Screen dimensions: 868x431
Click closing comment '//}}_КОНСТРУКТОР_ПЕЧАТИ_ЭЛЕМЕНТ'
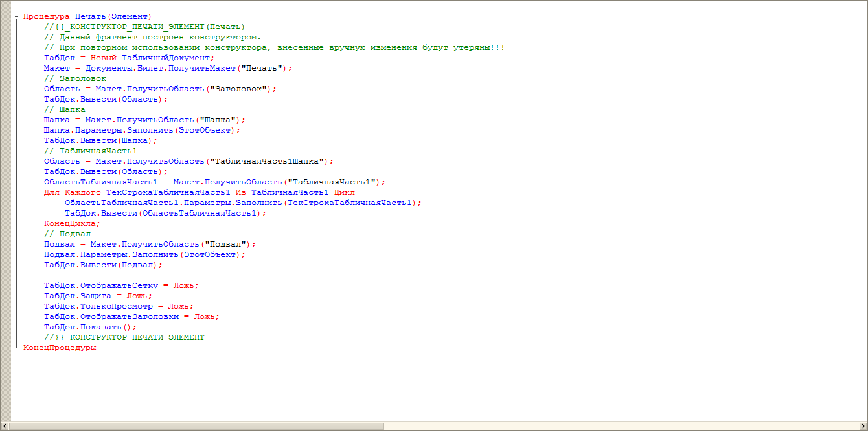pos(124,338)
